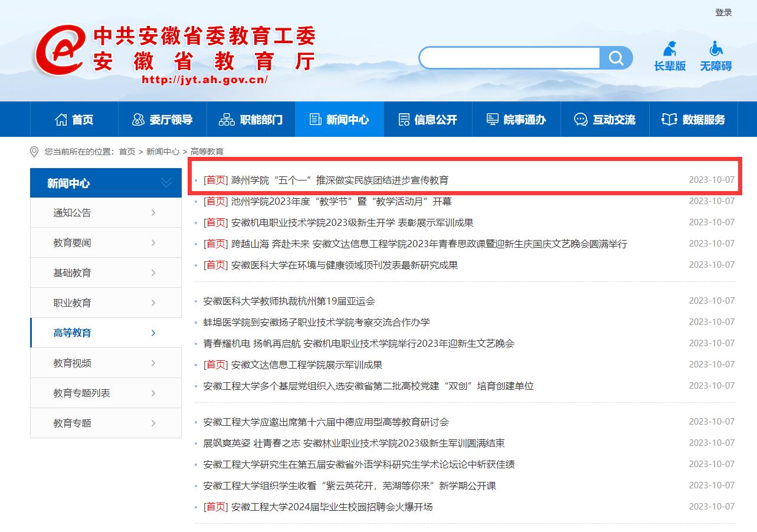This screenshot has width=757, height=532.
Task: Click the monitor icon beside 皖事通办
Action: coord(493,119)
